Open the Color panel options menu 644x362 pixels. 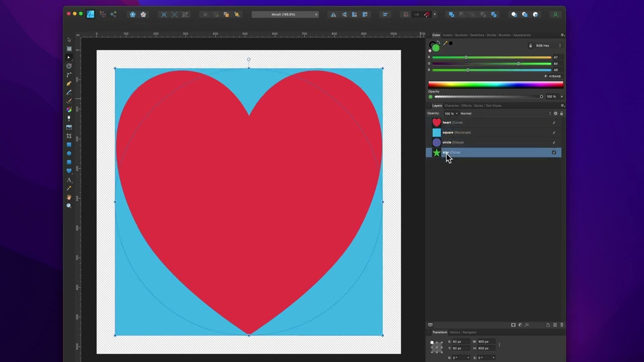[x=562, y=35]
